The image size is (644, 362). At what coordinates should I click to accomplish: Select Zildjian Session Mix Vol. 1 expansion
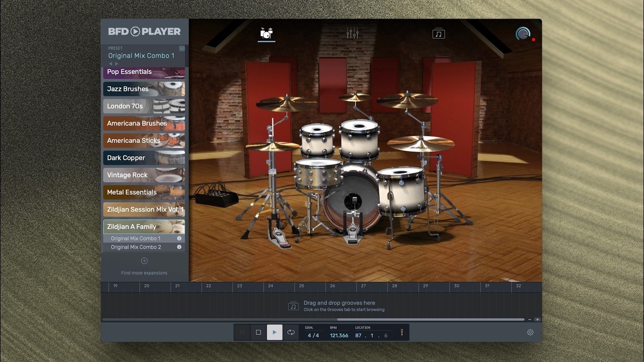pos(144,209)
